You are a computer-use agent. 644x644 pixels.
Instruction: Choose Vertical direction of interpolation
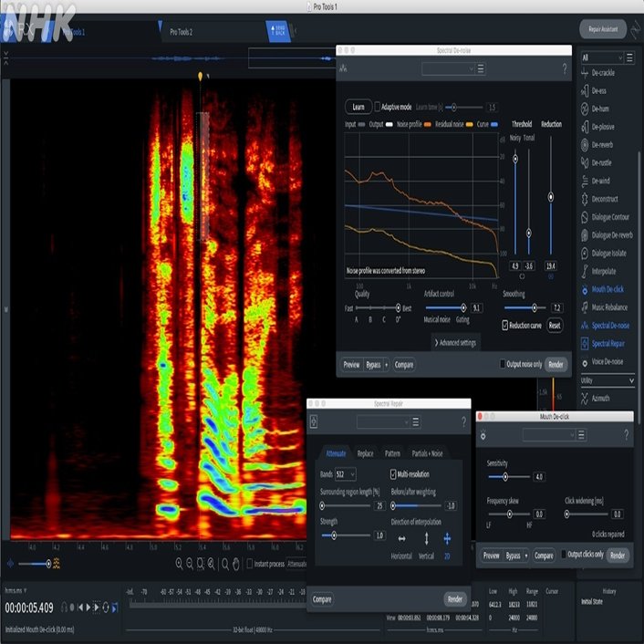[426, 538]
